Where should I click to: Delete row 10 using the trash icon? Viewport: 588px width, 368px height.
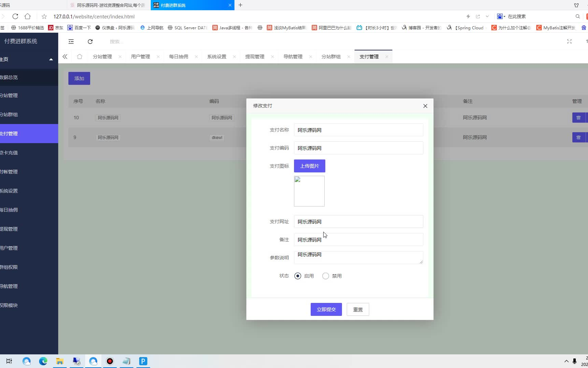578,118
